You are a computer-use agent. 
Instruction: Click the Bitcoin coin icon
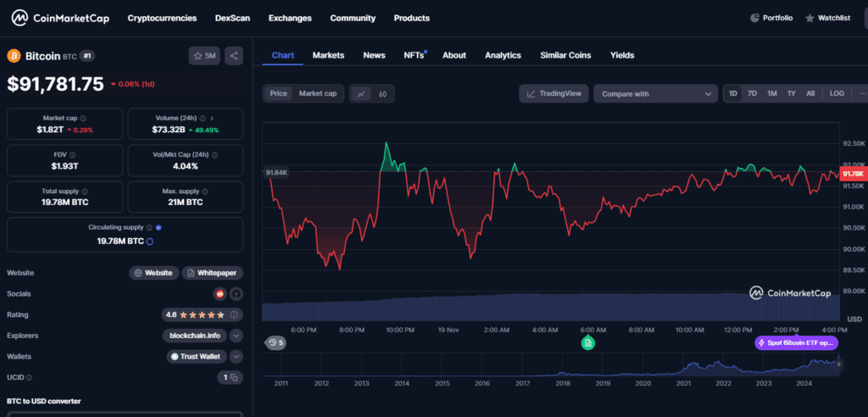tap(14, 56)
